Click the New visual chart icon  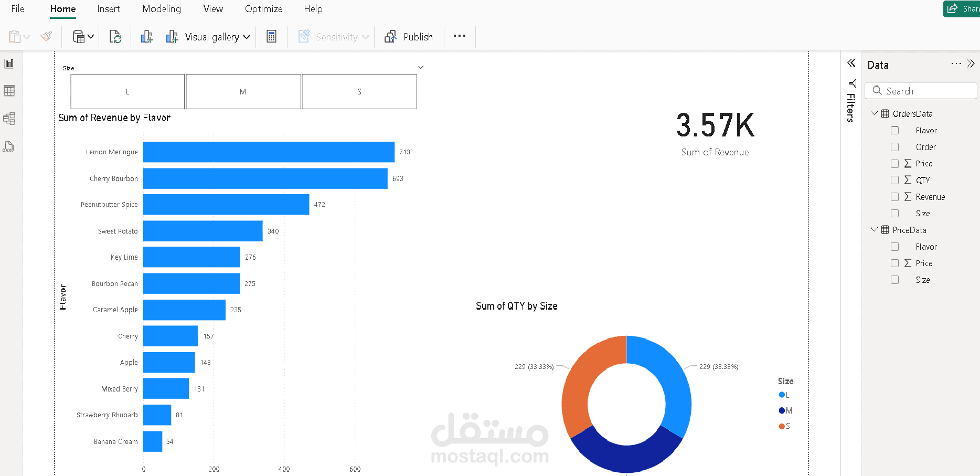pos(147,37)
